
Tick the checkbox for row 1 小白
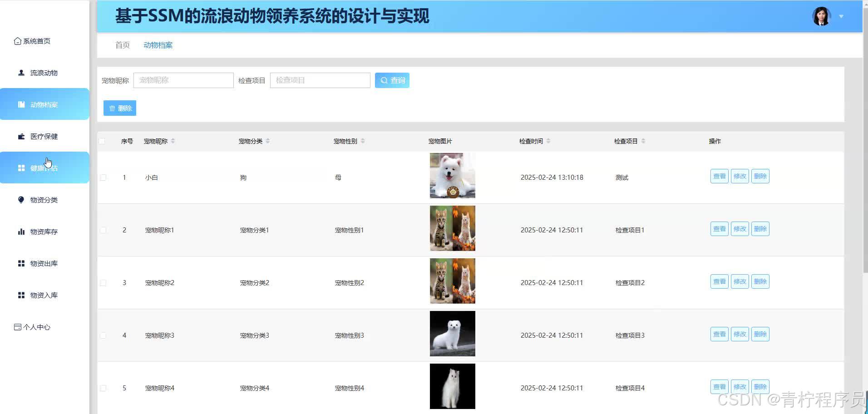pyautogui.click(x=103, y=177)
